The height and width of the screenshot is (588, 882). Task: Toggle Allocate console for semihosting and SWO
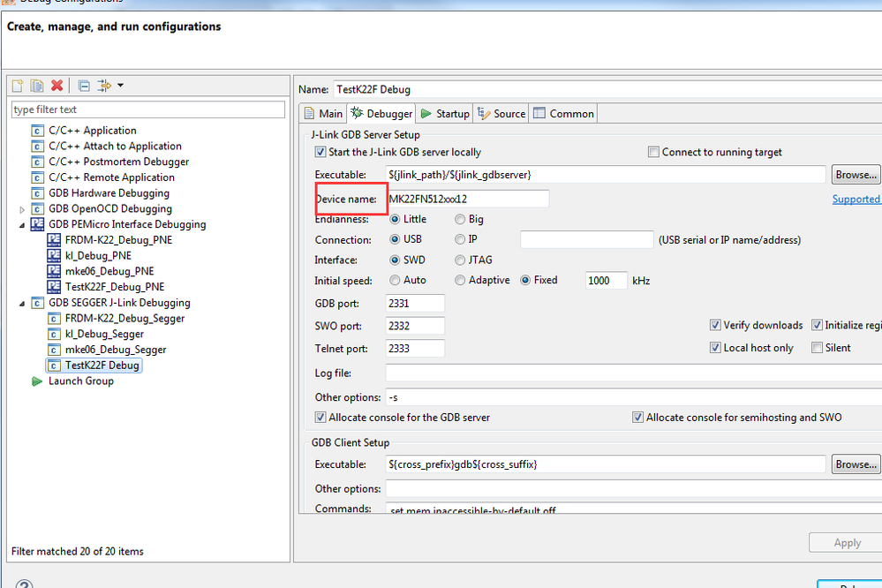point(637,418)
